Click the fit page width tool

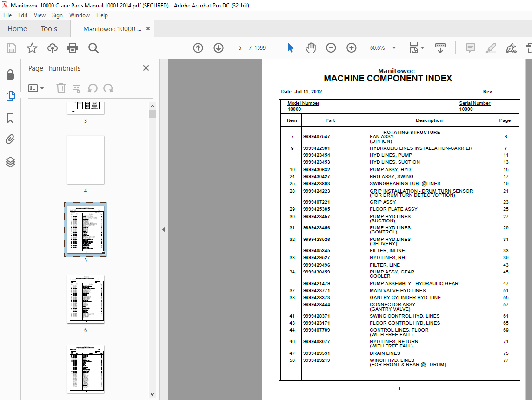click(x=414, y=48)
